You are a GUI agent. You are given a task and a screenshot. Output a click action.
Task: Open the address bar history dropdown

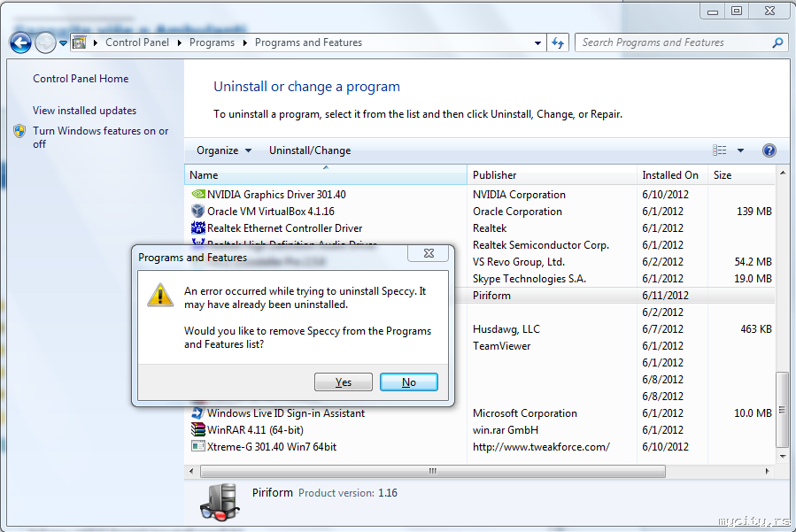537,43
